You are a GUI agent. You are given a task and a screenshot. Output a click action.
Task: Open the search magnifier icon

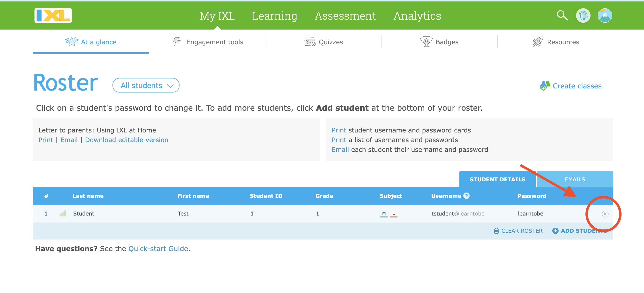pos(562,15)
